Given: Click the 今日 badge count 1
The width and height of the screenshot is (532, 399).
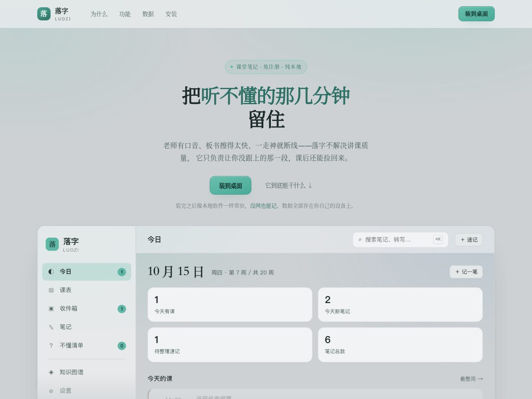Looking at the screenshot, I should pos(121,272).
